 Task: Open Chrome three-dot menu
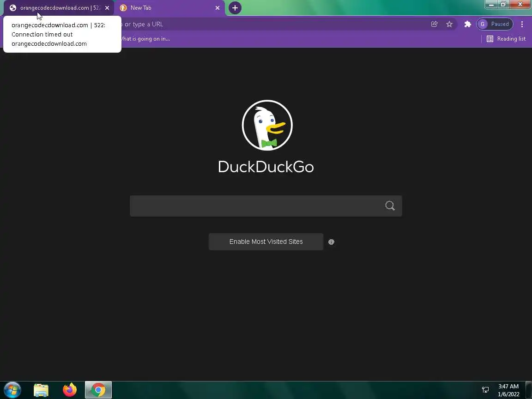tap(522, 24)
